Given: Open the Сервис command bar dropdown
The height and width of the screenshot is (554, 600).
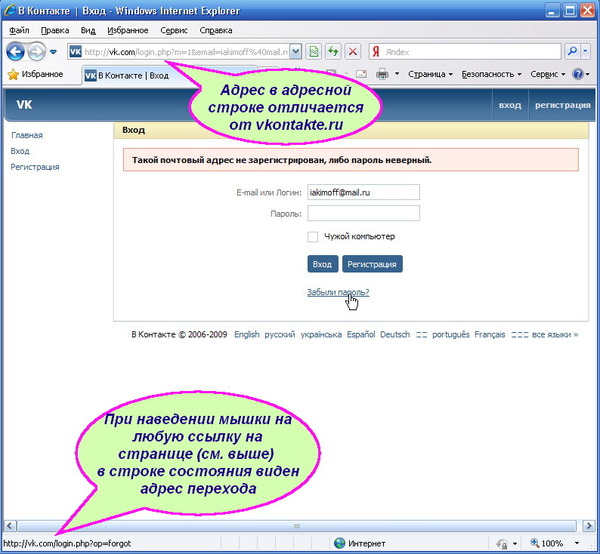Looking at the screenshot, I should point(548,74).
